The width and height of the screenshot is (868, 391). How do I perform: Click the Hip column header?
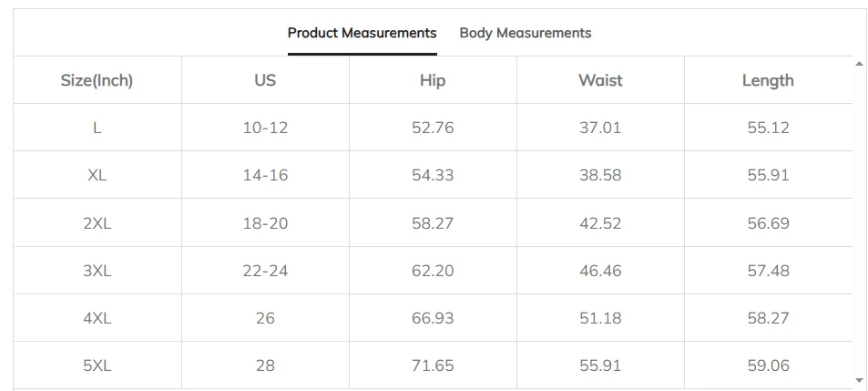(433, 80)
